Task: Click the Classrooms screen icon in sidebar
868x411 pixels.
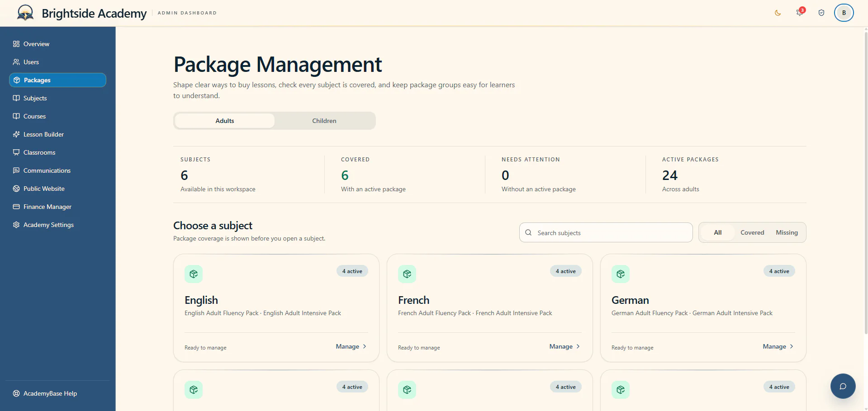Action: [16, 152]
